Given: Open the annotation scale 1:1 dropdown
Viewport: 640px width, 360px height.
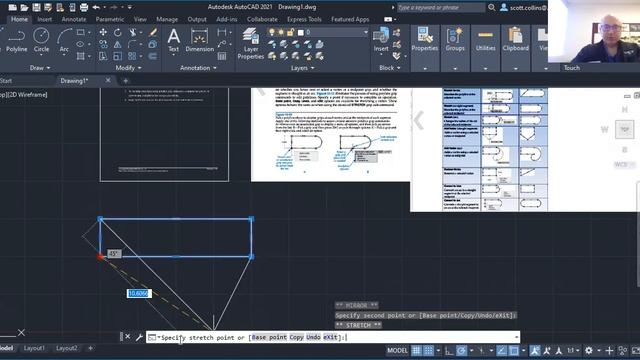Looking at the screenshot, I should pyautogui.click(x=573, y=350).
